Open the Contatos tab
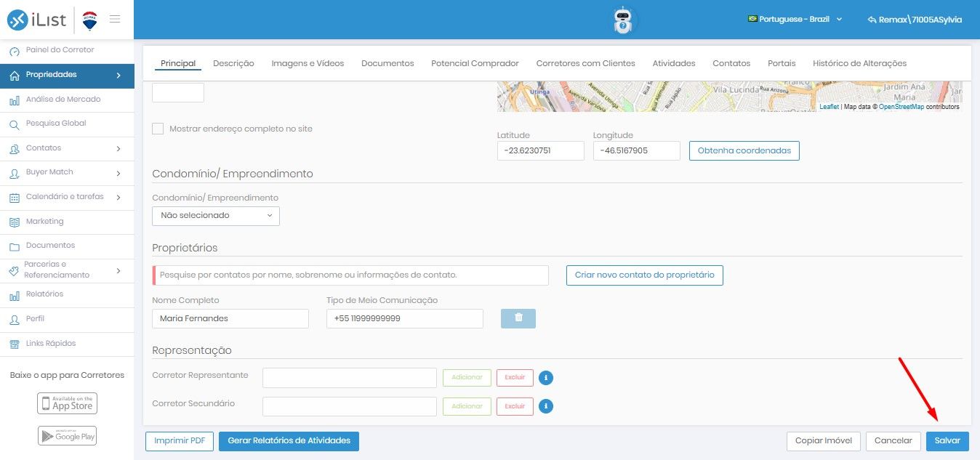Image resolution: width=980 pixels, height=460 pixels. point(731,63)
